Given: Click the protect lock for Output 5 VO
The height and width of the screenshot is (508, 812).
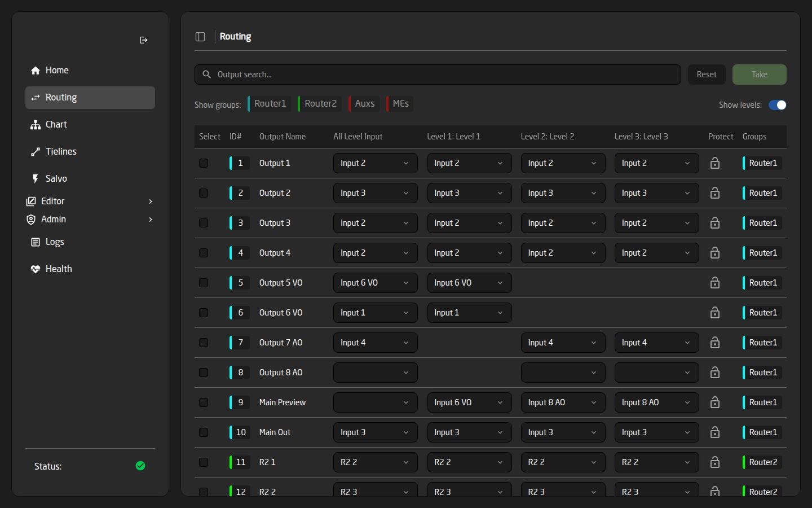Looking at the screenshot, I should pyautogui.click(x=715, y=283).
